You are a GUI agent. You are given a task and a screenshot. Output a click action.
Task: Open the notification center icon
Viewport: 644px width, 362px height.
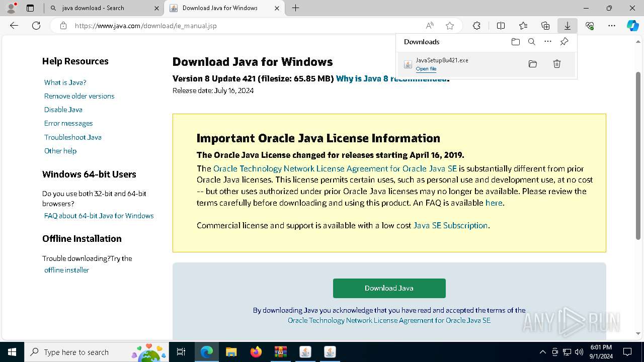pyautogui.click(x=627, y=352)
